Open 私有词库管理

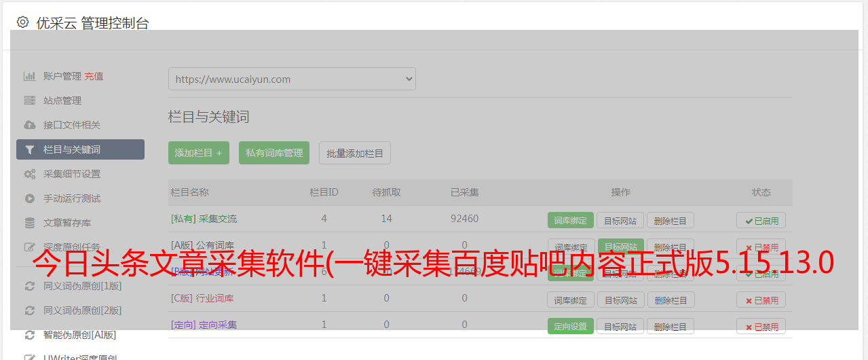click(x=274, y=153)
